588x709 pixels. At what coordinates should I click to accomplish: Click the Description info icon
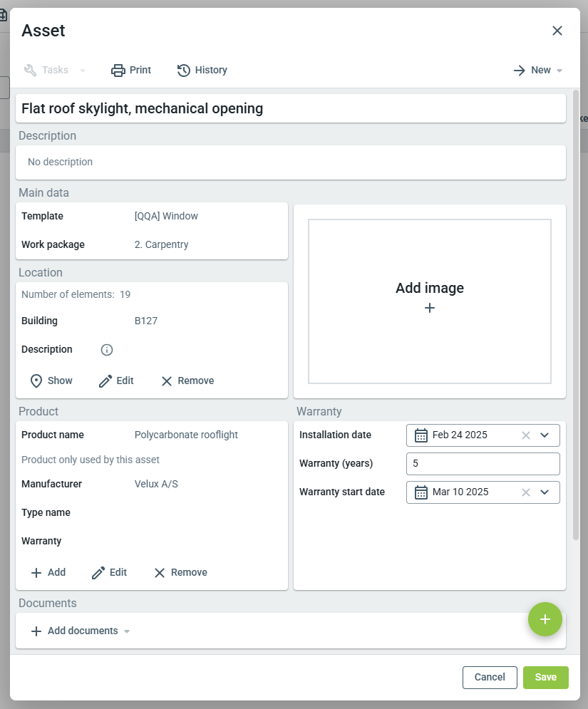pos(107,350)
